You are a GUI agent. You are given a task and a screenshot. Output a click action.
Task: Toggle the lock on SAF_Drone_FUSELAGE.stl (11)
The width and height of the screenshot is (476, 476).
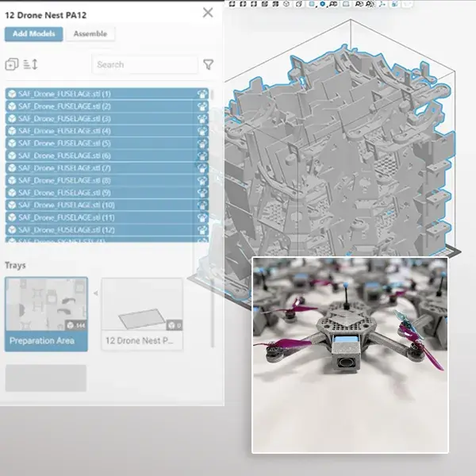click(x=202, y=218)
